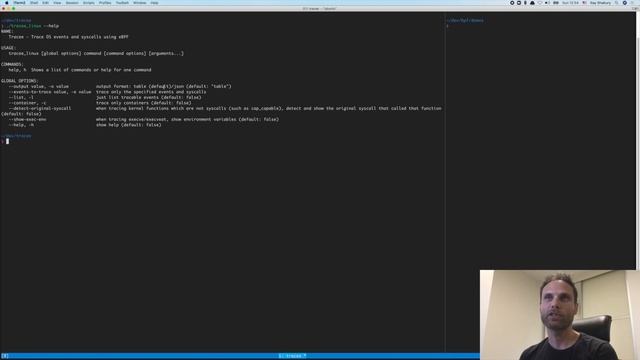Open the Session menu
Viewport: 640px width, 360px height.
(x=72, y=2)
